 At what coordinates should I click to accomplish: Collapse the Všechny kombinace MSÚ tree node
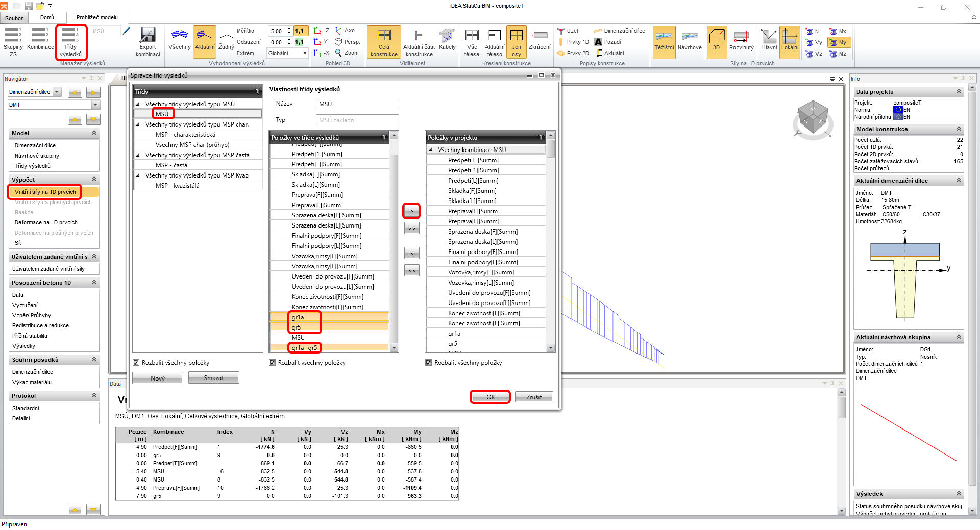pos(431,150)
